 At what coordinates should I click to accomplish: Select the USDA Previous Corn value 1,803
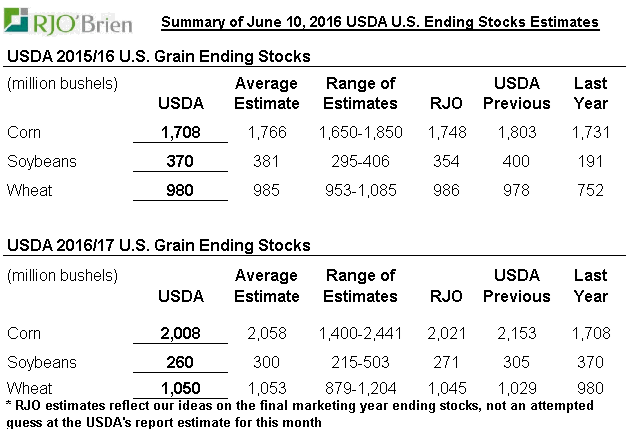pos(516,132)
